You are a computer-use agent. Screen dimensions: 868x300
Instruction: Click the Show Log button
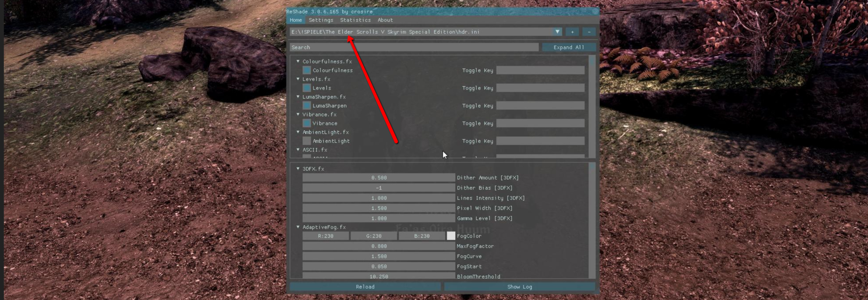pyautogui.click(x=519, y=286)
